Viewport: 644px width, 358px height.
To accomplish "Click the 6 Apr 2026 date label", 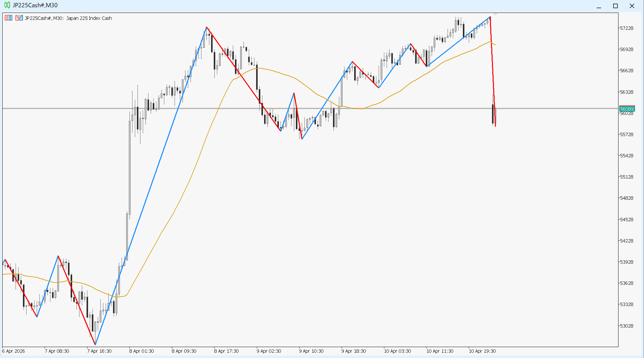I will [14, 351].
